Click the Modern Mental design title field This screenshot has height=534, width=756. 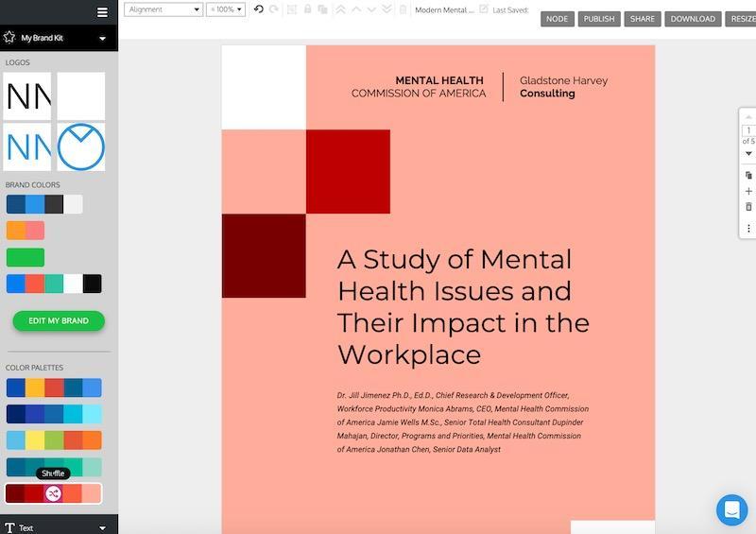pyautogui.click(x=444, y=9)
